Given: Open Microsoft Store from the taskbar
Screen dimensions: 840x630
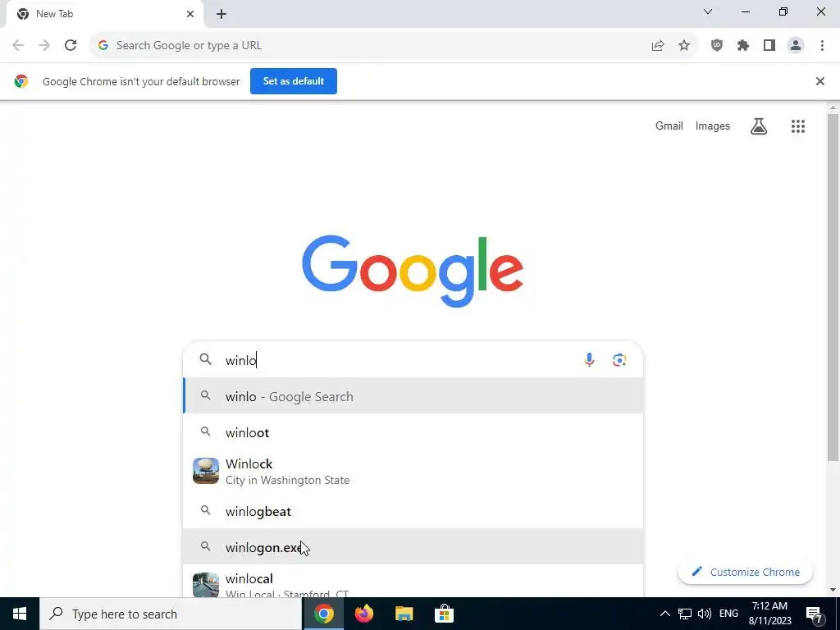Looking at the screenshot, I should (x=444, y=614).
